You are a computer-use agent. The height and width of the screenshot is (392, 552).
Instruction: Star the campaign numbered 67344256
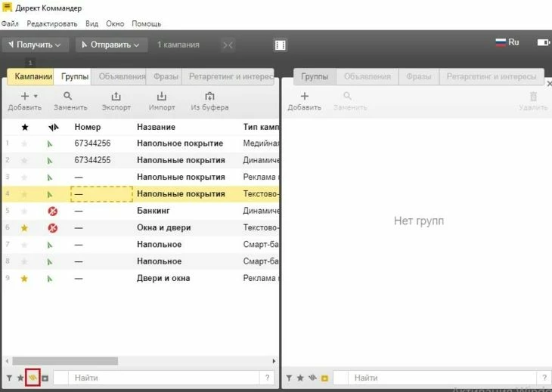click(24, 144)
